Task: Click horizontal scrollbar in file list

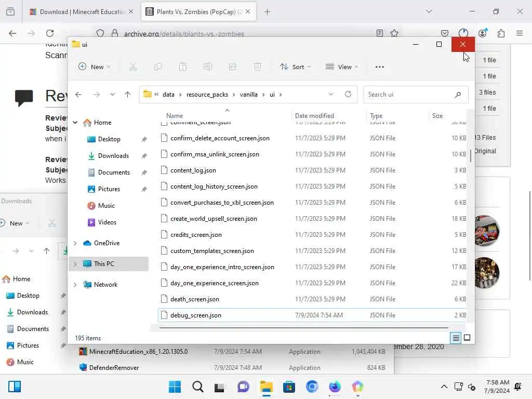Action: pyautogui.click(x=303, y=328)
